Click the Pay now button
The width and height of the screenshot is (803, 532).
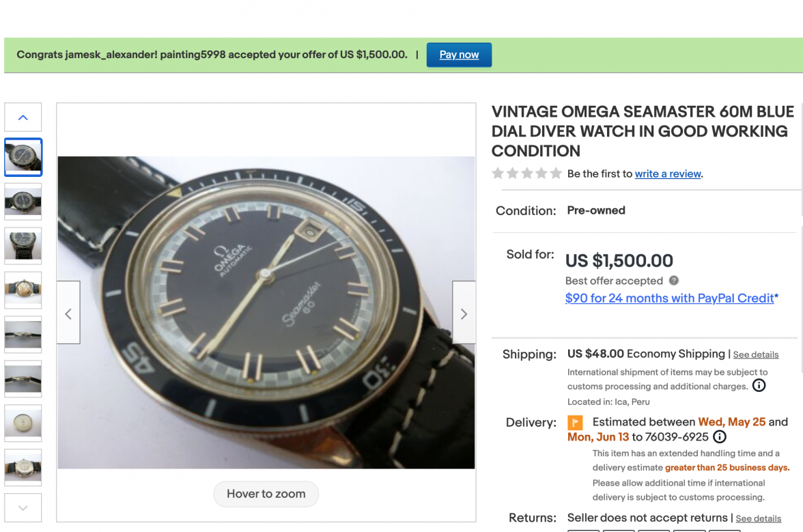[459, 55]
